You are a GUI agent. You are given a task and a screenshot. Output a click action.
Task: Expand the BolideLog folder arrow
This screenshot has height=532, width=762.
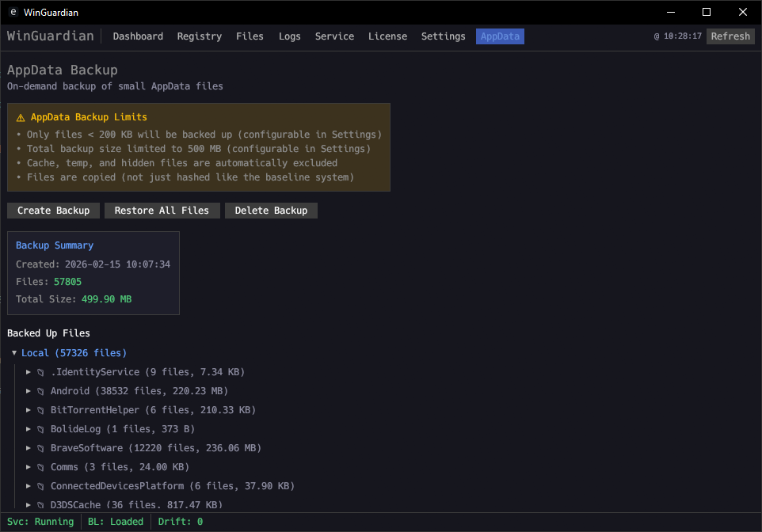[29, 429]
